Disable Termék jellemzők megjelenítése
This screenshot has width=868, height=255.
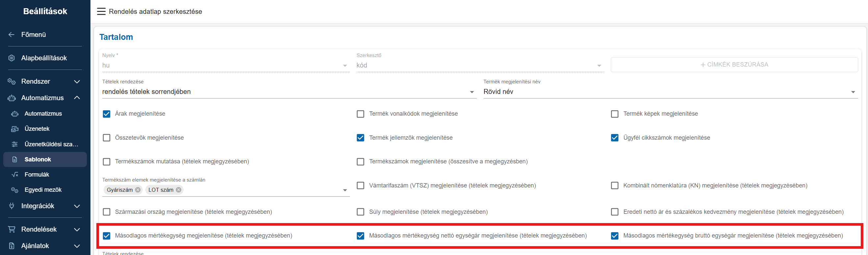(x=360, y=138)
